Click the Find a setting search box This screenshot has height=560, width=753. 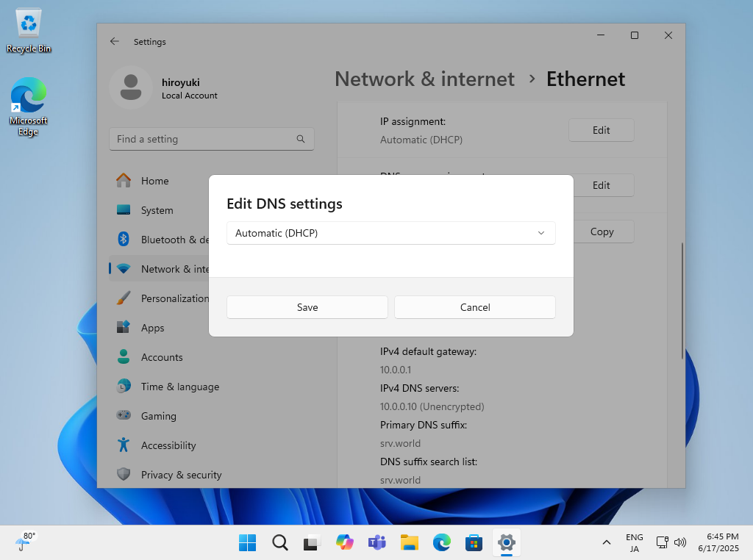pos(211,138)
